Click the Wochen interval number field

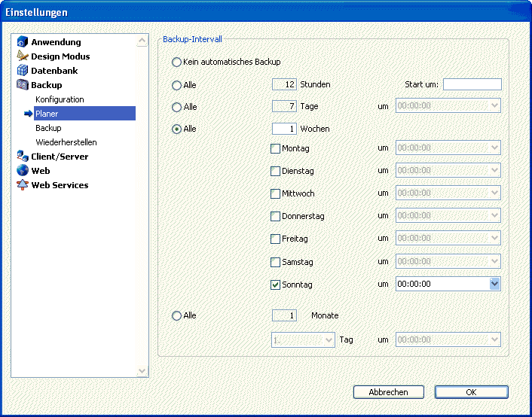(284, 129)
